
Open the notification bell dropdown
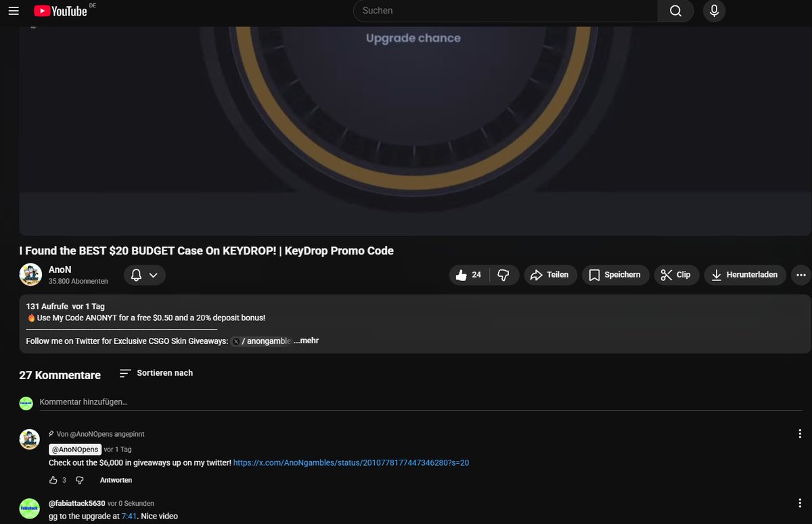(144, 275)
